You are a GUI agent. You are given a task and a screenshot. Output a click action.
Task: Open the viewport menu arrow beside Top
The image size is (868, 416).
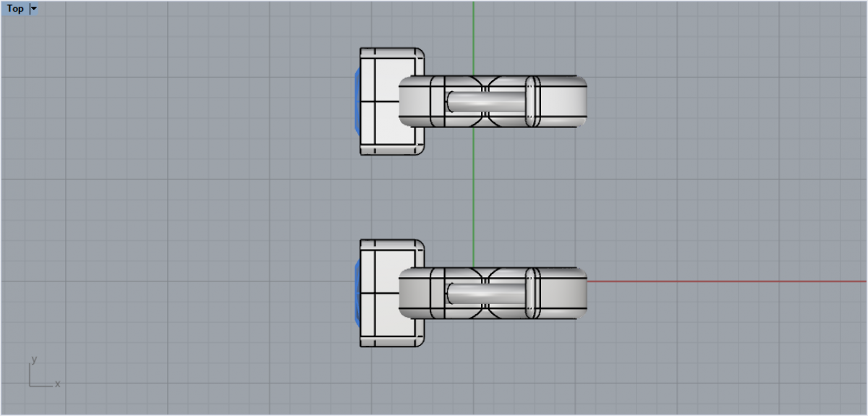[x=34, y=9]
